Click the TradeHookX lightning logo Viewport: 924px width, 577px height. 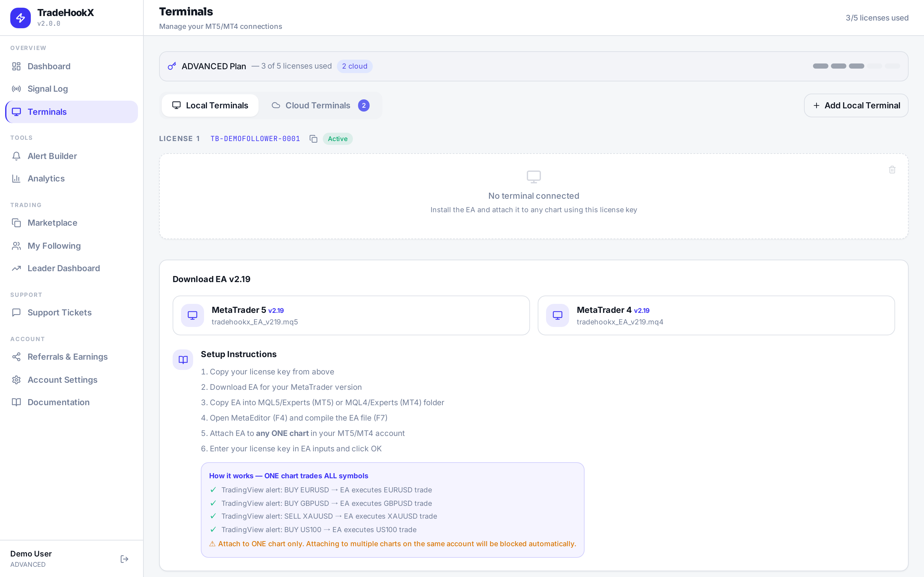21,18
